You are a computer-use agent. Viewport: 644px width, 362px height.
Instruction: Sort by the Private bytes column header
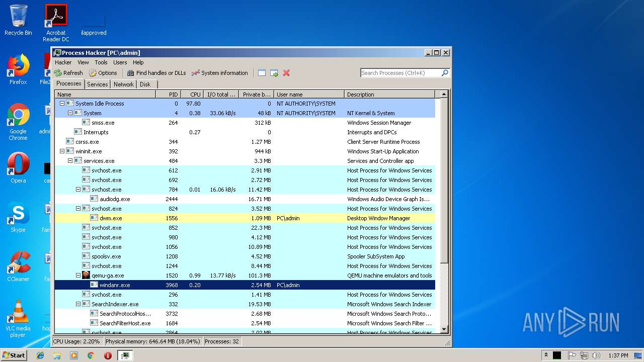pos(256,95)
